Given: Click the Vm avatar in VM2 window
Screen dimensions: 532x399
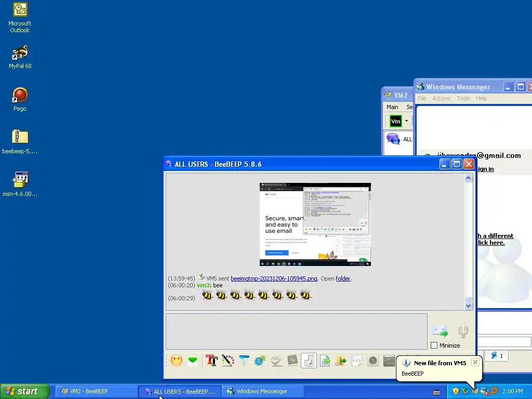Looking at the screenshot, I should point(395,121).
